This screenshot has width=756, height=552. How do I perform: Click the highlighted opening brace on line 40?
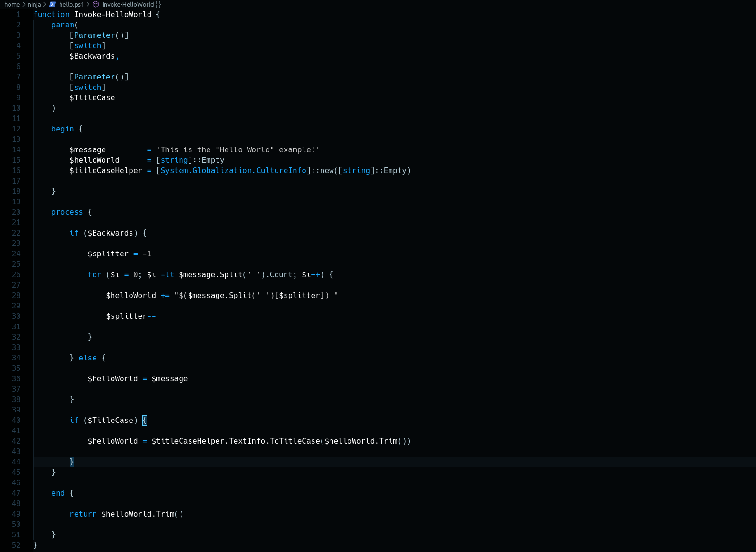pos(145,421)
